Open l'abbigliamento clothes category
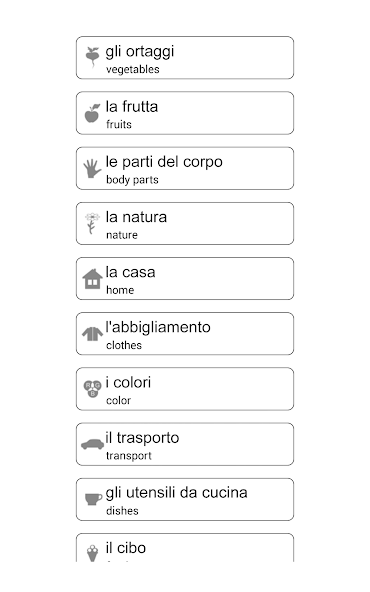This screenshot has width=370, height=592. coord(185,334)
